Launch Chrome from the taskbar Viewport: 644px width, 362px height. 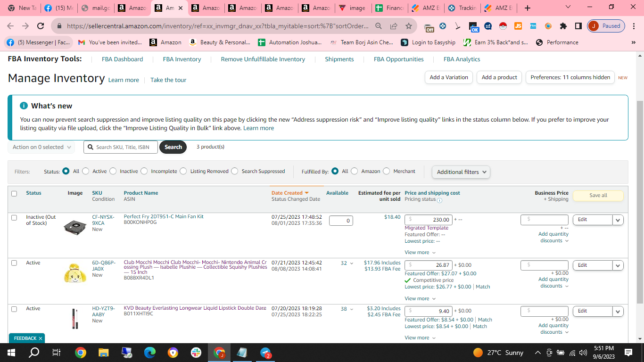coord(81,352)
